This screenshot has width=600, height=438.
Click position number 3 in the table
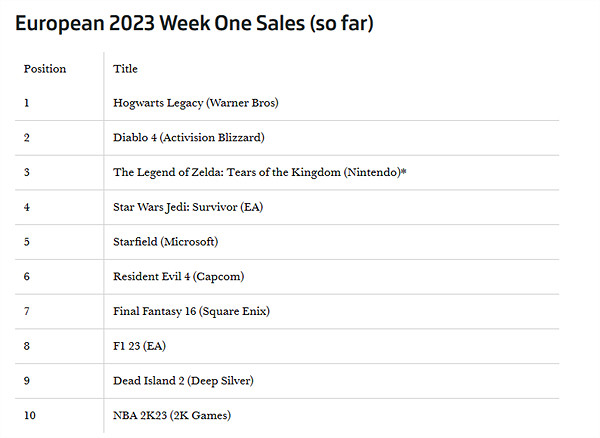pos(27,172)
